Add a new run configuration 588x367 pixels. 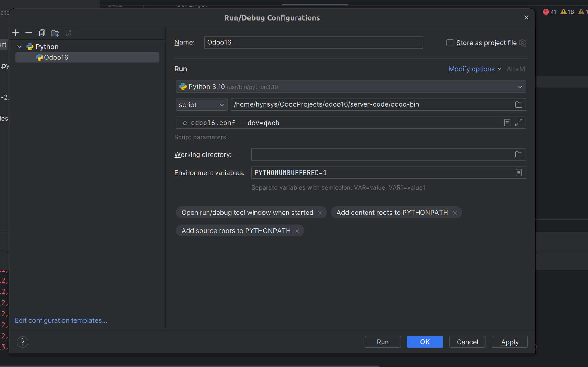[x=16, y=33]
